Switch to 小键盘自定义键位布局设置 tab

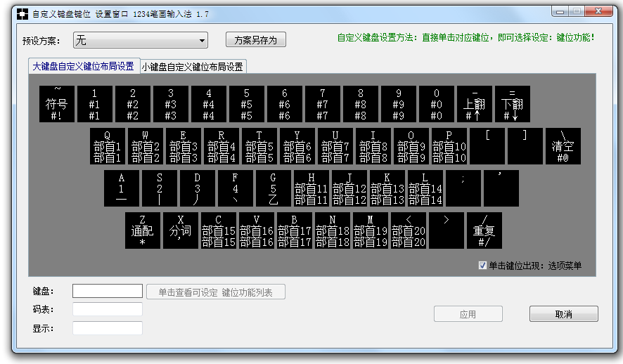click(192, 67)
